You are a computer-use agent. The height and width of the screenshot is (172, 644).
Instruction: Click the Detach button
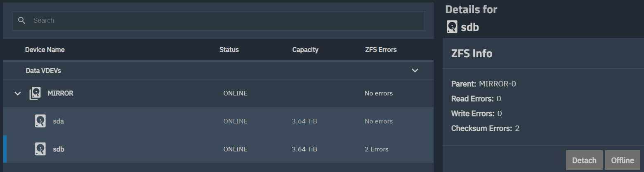pyautogui.click(x=584, y=160)
